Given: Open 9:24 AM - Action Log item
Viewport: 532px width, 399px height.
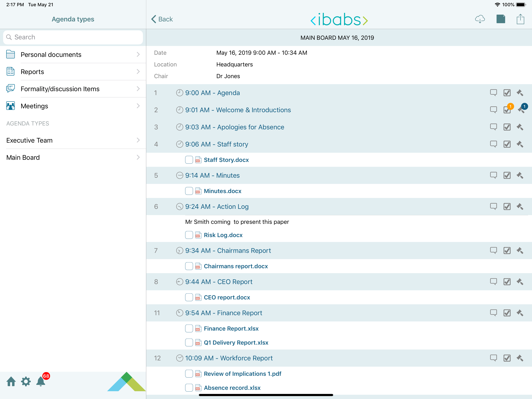Looking at the screenshot, I should tap(217, 207).
